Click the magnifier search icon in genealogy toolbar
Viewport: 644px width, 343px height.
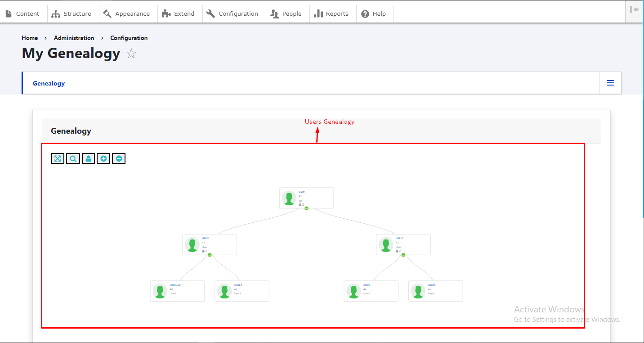click(x=73, y=158)
